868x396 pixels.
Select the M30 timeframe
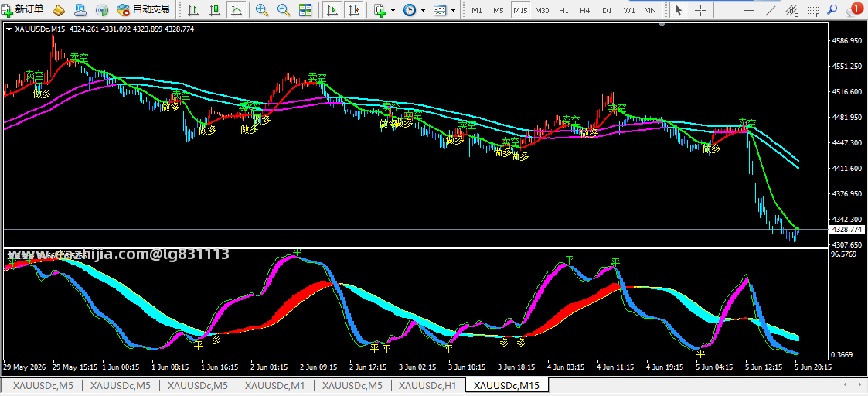point(542,10)
